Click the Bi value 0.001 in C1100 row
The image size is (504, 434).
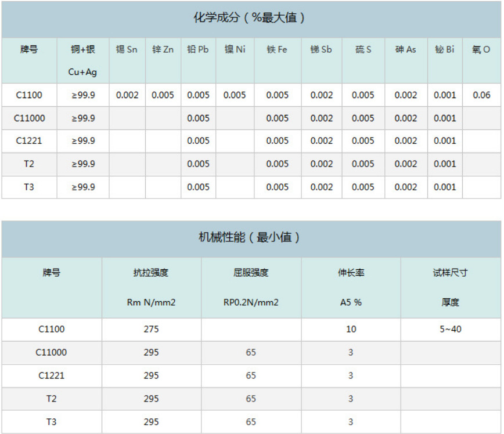coord(445,95)
